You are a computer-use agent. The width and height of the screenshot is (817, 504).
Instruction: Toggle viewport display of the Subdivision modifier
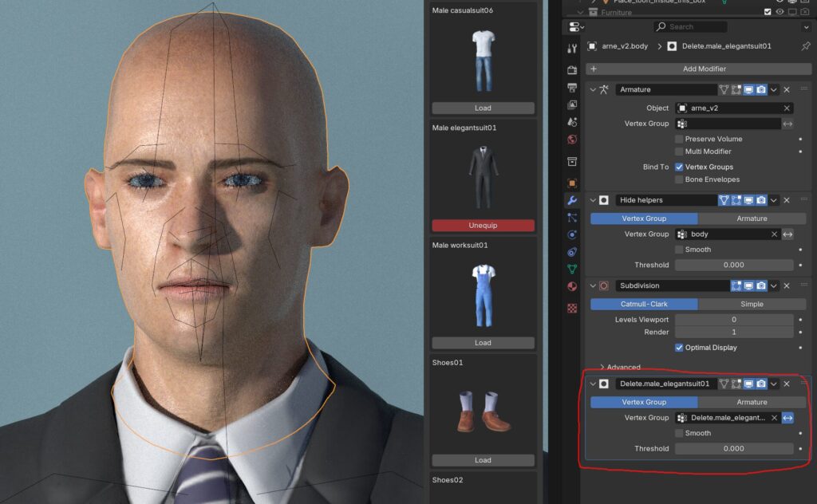(x=748, y=285)
